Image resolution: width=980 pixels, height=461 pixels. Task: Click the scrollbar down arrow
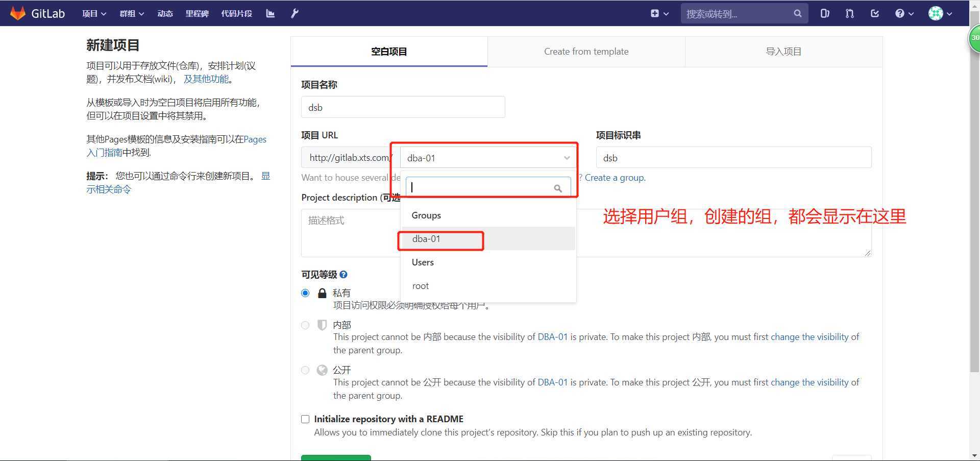tap(974, 455)
